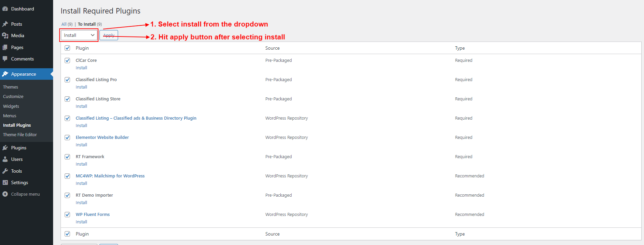Toggle the select-all checkbox in the table footer

tap(67, 234)
